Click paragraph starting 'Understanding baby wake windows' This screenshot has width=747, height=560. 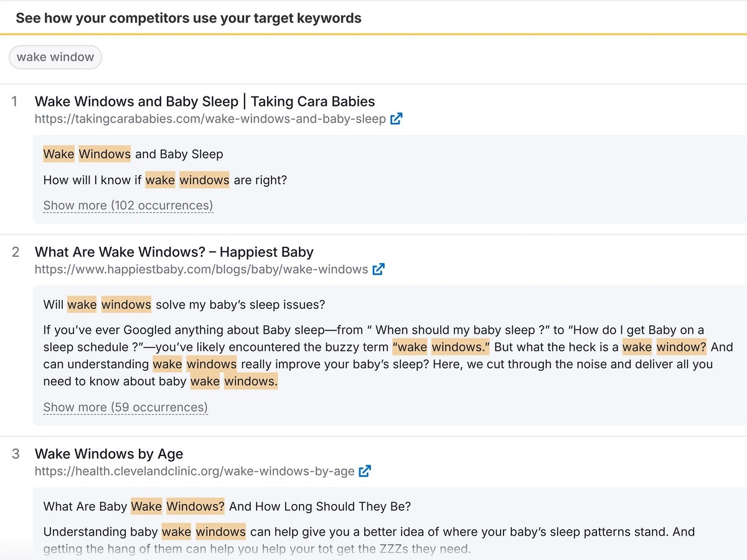coord(369,540)
